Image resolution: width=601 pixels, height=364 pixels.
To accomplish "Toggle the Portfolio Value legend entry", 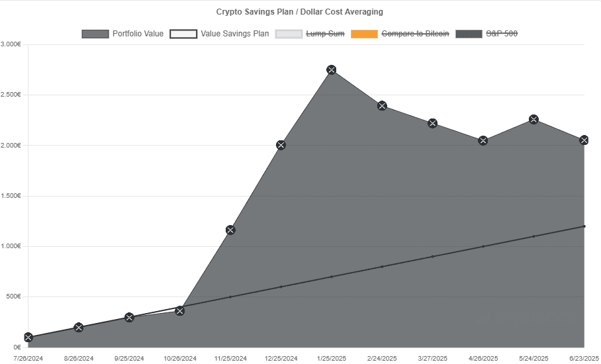I will (x=122, y=34).
